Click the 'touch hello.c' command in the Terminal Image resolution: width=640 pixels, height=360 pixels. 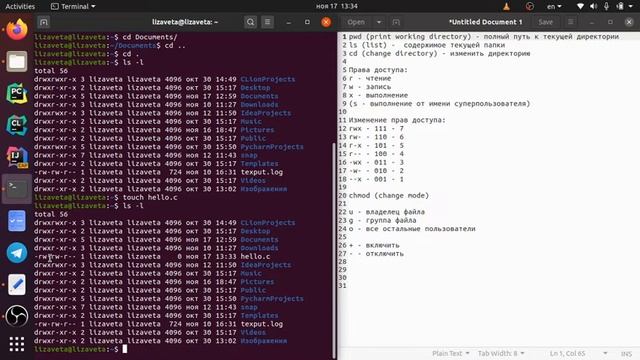point(150,197)
